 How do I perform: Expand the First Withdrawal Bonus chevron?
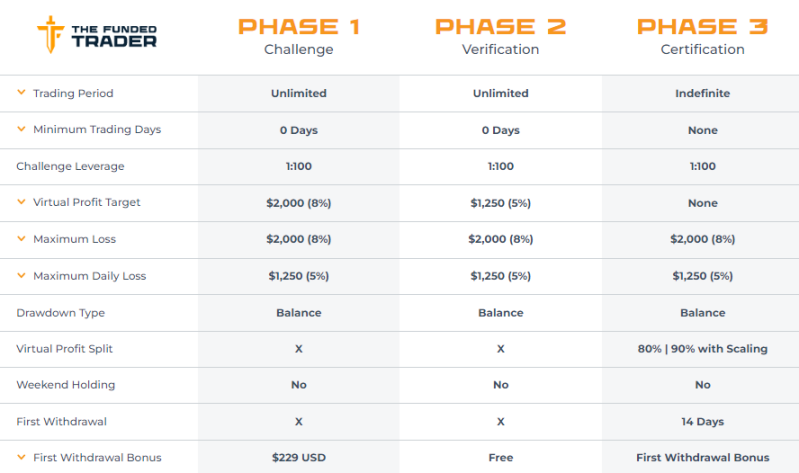click(21, 458)
